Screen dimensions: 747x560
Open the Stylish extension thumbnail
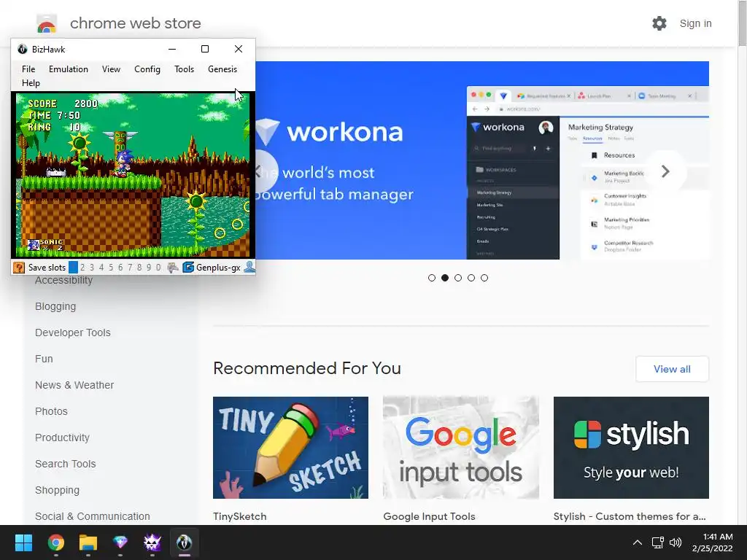(x=631, y=448)
